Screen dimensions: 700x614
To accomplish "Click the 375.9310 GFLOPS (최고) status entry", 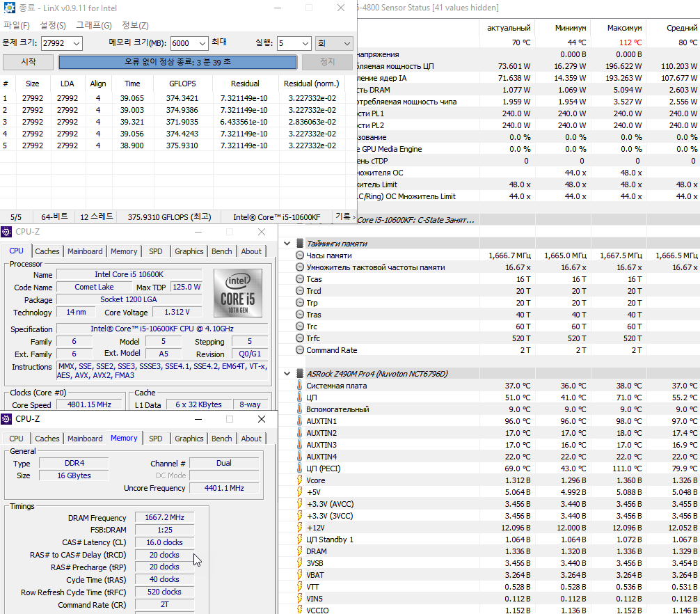I will 169,217.
